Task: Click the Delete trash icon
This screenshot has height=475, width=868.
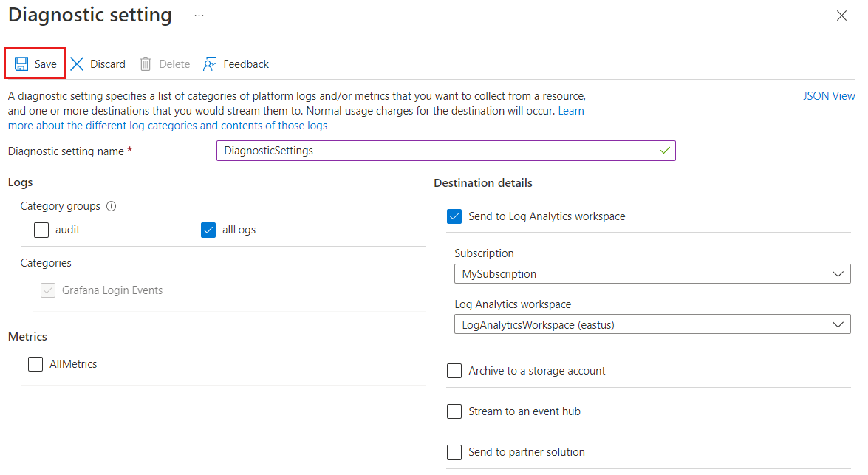Action: click(145, 64)
